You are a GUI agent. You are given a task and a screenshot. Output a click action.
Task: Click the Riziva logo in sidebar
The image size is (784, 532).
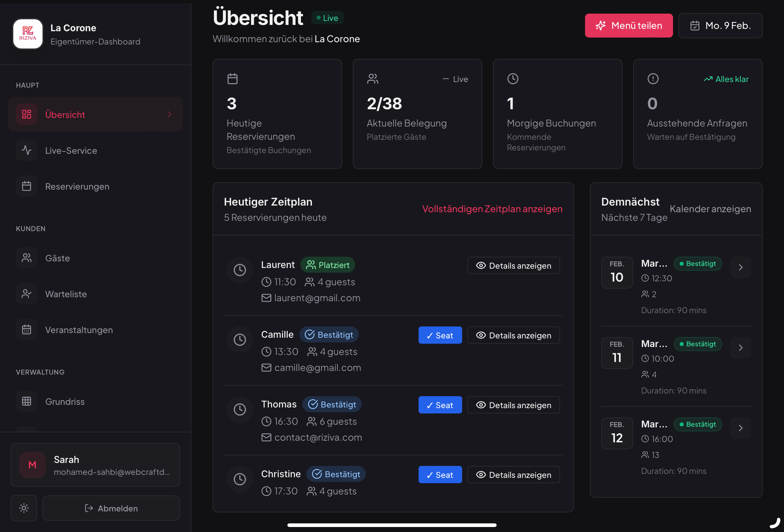point(28,34)
